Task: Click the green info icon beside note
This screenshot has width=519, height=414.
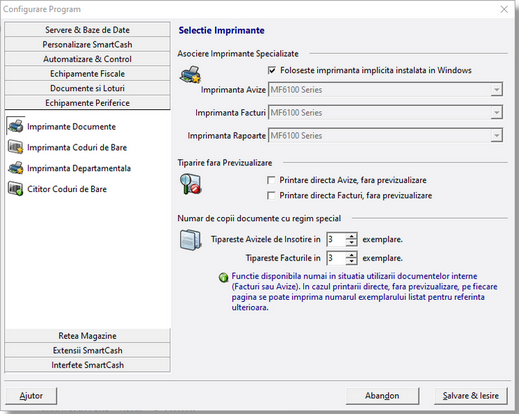Action: pyautogui.click(x=223, y=277)
